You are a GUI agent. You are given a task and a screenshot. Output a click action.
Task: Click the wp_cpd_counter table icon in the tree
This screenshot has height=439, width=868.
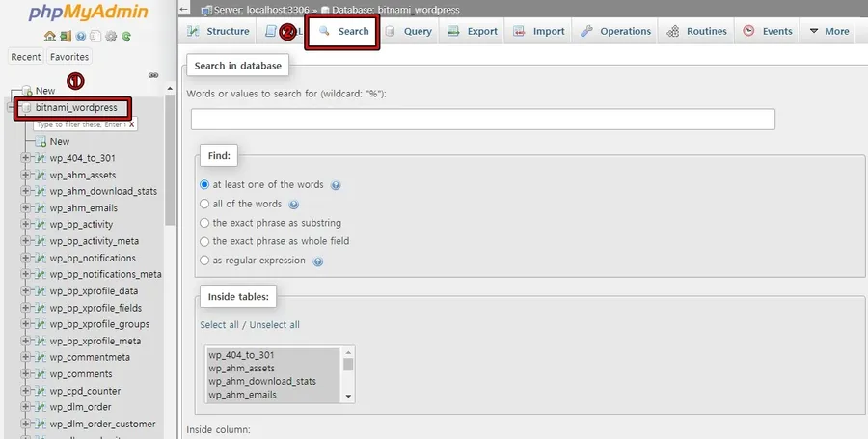tap(41, 391)
